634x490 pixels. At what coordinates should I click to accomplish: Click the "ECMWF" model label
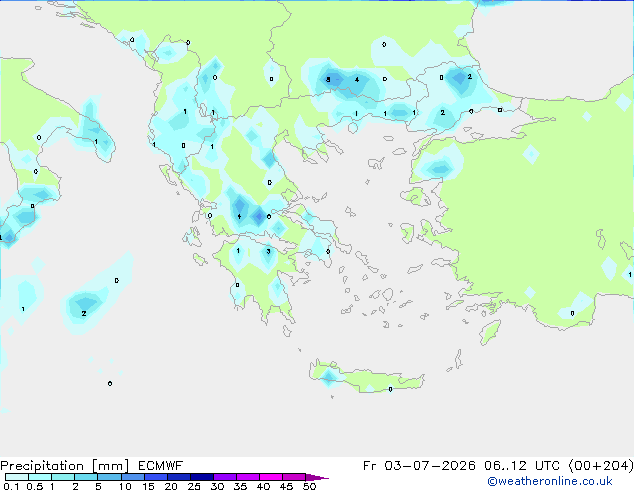tap(161, 466)
